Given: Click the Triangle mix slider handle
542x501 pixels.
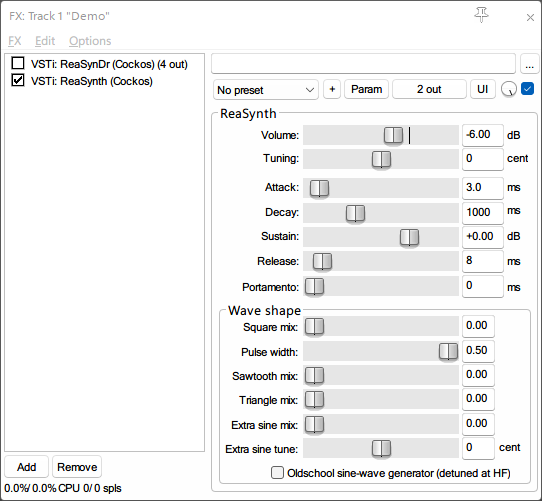Looking at the screenshot, I should coord(314,400).
